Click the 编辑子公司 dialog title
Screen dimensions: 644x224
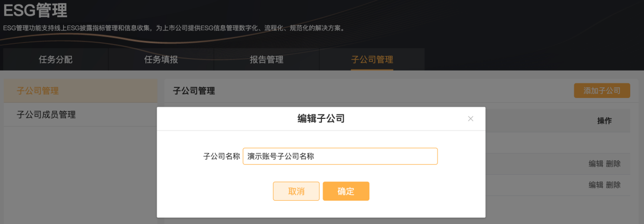[x=321, y=119]
